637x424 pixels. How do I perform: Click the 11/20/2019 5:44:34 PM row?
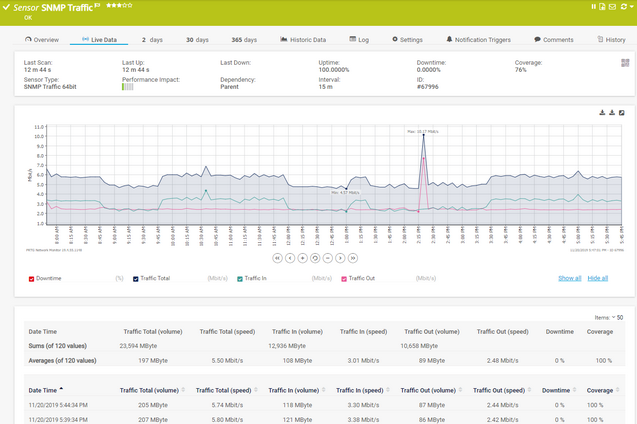coord(324,405)
